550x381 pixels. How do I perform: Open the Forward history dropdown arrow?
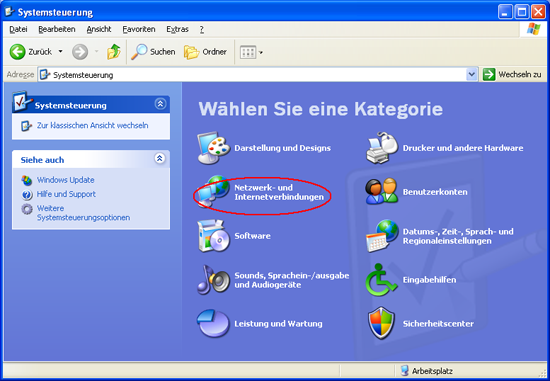[x=96, y=52]
